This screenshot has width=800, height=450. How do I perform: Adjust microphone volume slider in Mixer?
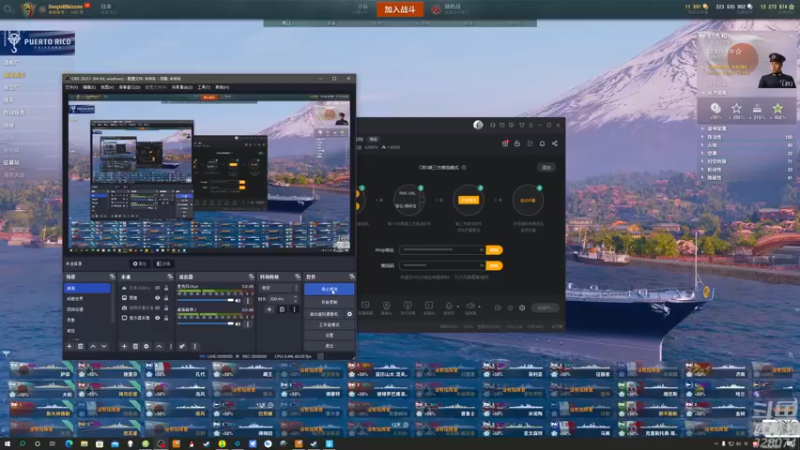(x=205, y=301)
